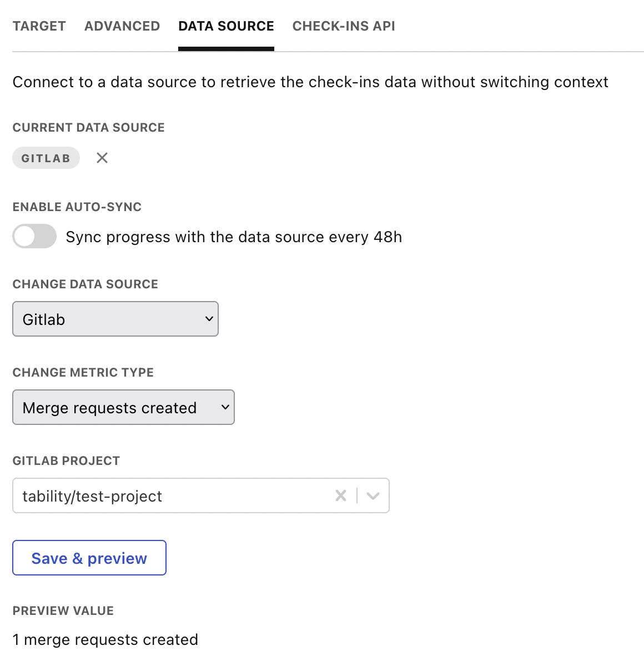Expand the GitLab project chevron
The height and width of the screenshot is (671, 644).
click(373, 495)
